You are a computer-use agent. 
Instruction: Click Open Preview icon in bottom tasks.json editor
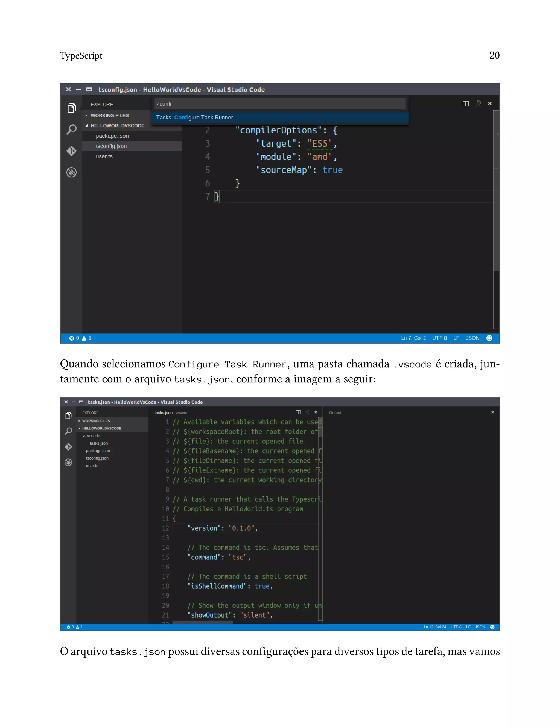[x=307, y=412]
